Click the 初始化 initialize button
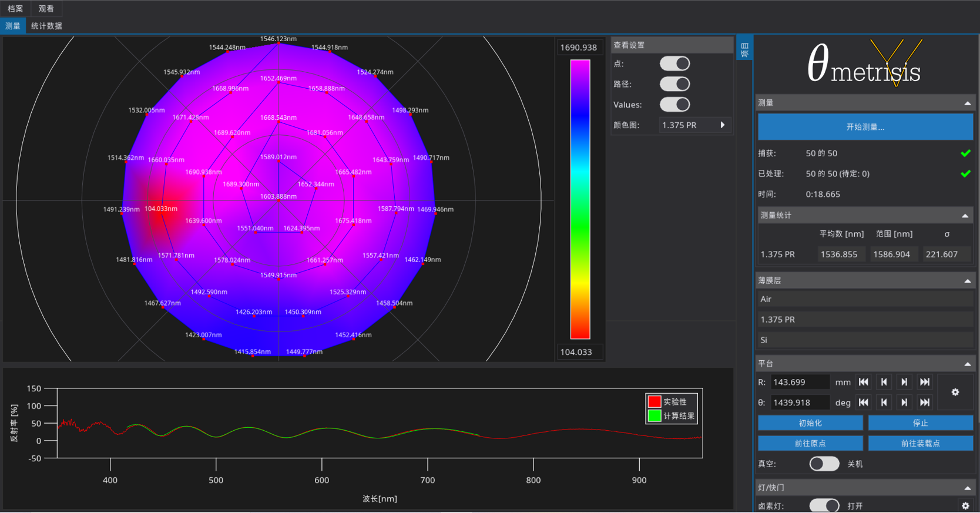Screen dimensions: 980x513 click(810, 423)
